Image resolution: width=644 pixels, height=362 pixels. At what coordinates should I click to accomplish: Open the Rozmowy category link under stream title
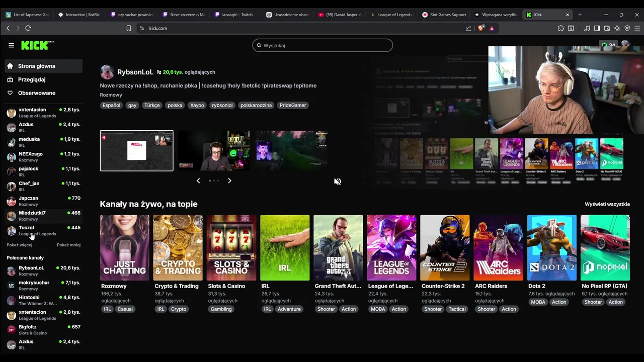[x=111, y=95]
